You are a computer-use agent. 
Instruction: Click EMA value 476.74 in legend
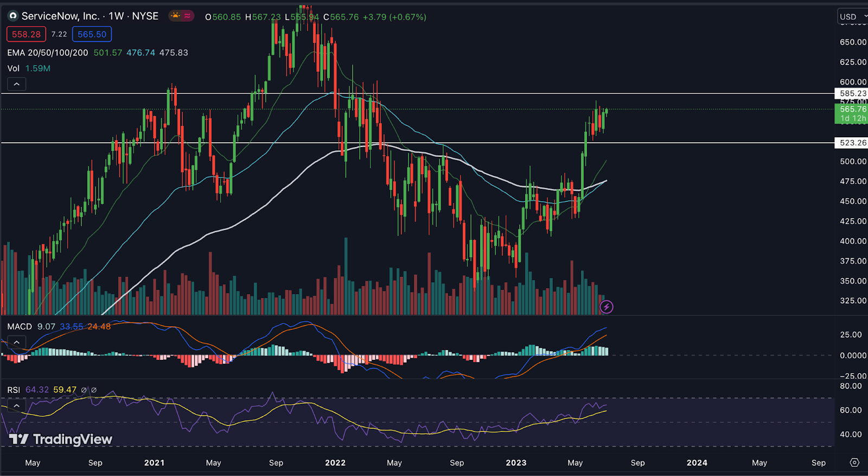click(141, 53)
